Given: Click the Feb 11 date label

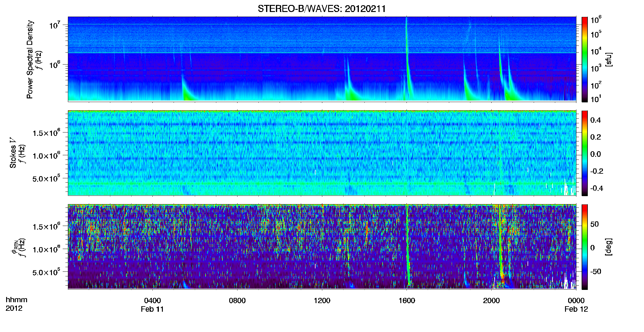Looking at the screenshot, I should point(152,309).
